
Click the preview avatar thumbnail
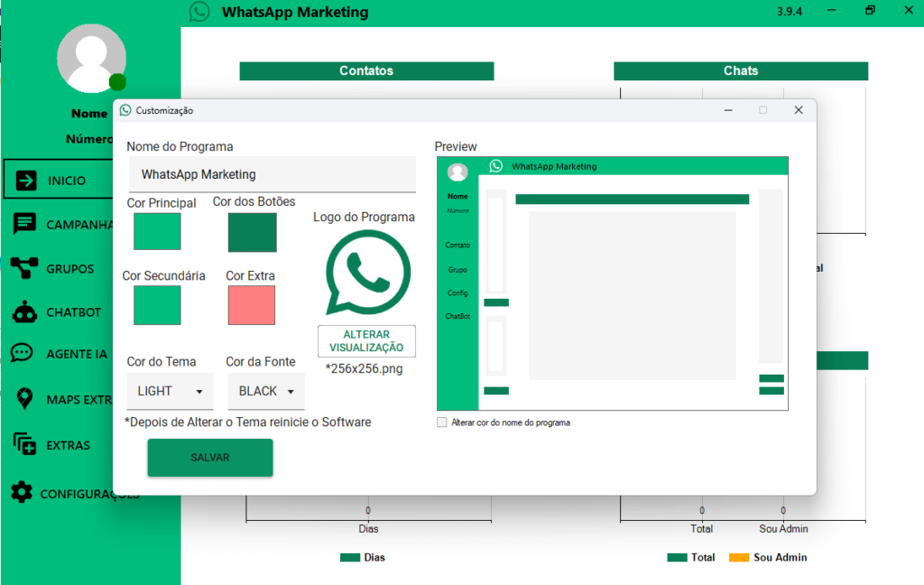click(x=457, y=172)
